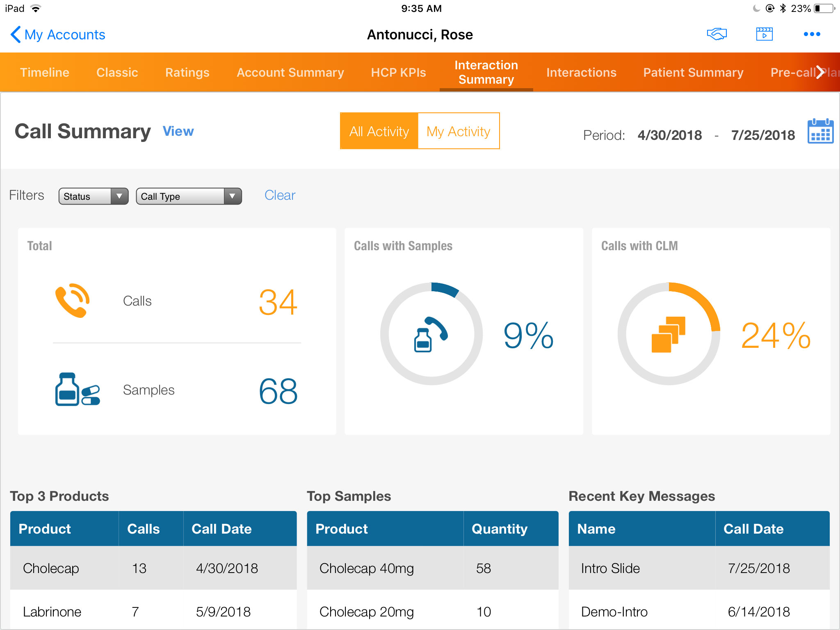Open the calendar date picker
This screenshot has height=630, width=840.
pos(820,131)
